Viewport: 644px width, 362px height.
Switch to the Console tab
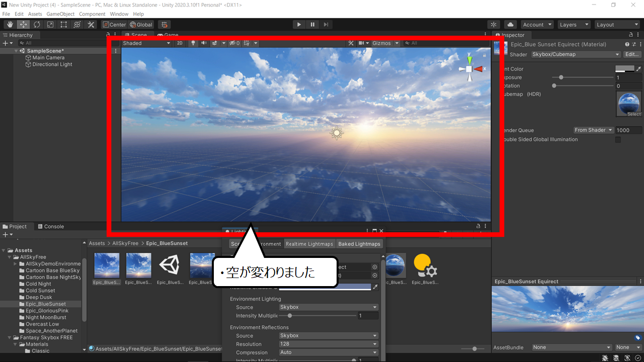tap(50, 227)
